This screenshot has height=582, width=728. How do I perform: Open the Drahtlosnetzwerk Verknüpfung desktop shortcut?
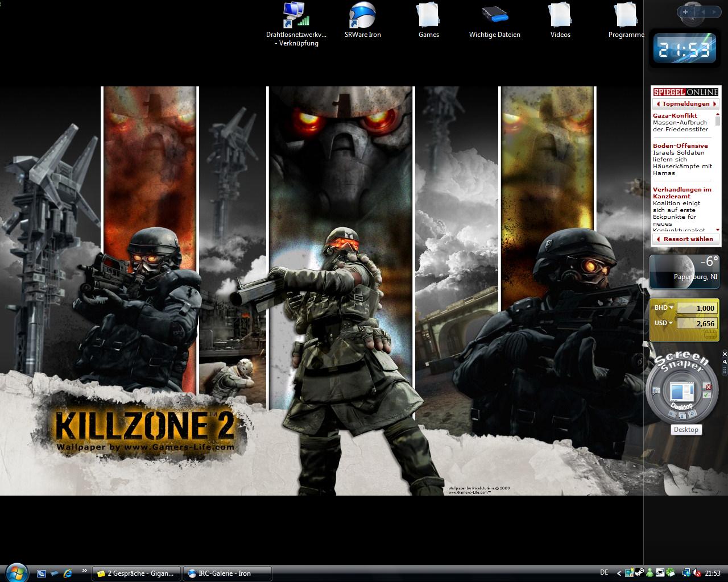(296, 24)
